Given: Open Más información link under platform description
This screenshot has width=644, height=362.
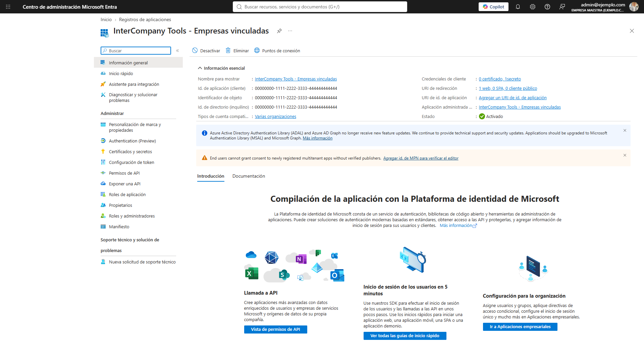Looking at the screenshot, I should point(458,226).
